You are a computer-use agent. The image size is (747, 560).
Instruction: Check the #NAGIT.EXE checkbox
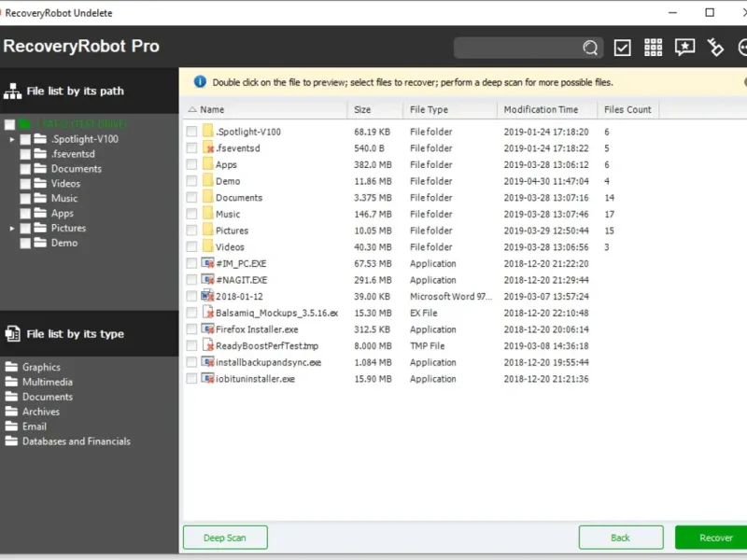click(191, 279)
